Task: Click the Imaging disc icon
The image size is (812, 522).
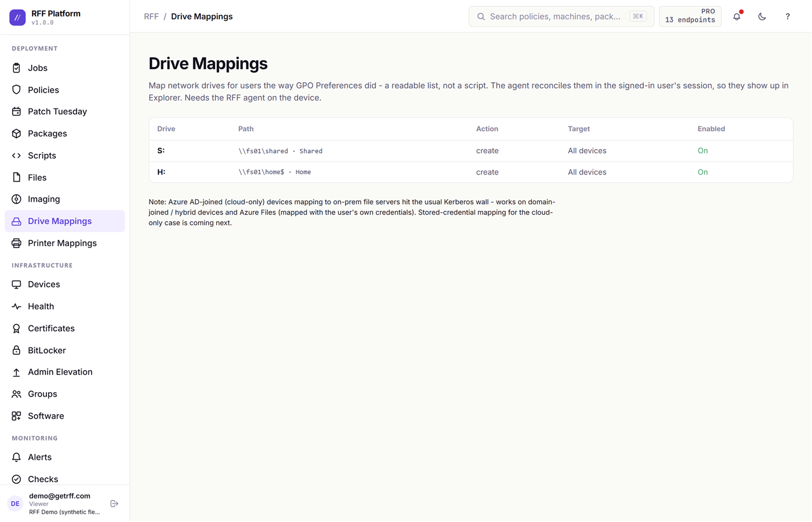Action: 16,199
